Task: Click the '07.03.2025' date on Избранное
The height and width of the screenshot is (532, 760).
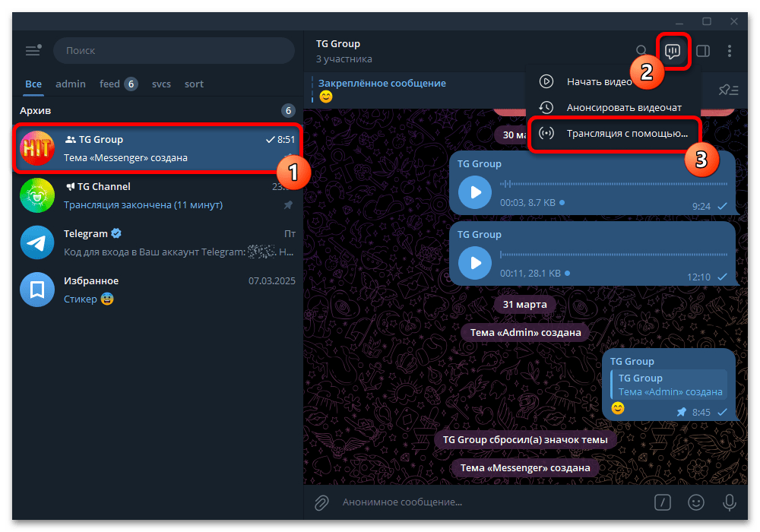Action: (x=272, y=281)
